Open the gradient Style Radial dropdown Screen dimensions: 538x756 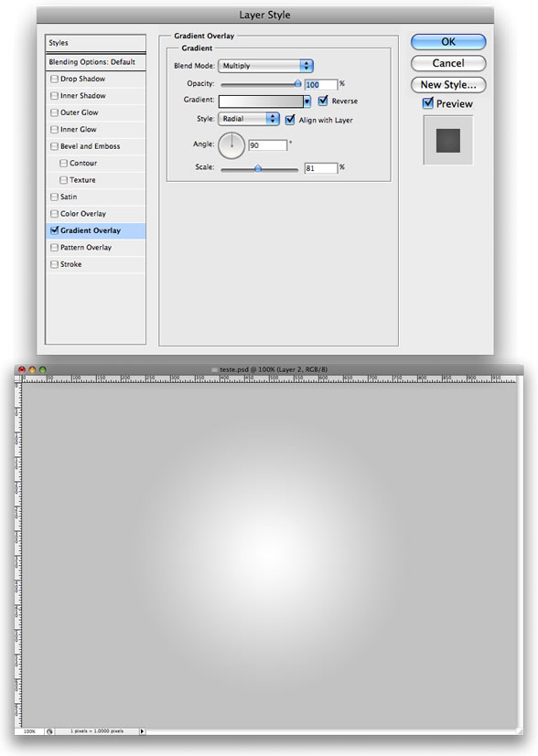coord(249,119)
